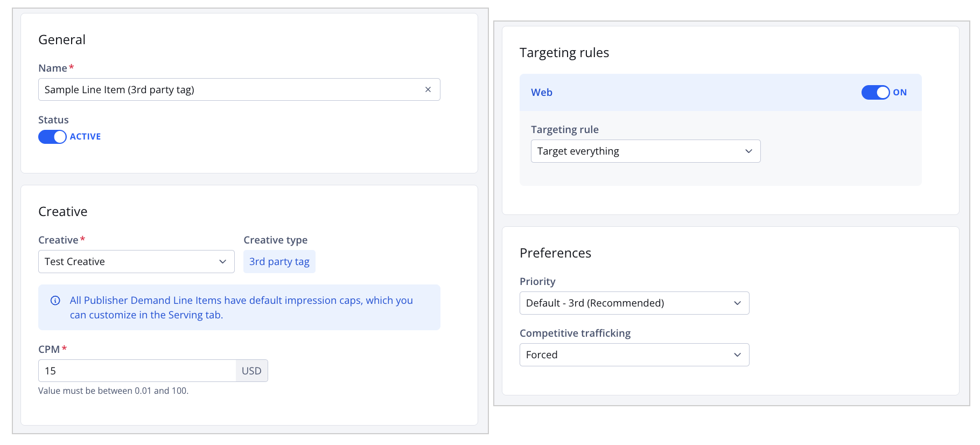Toggle the ACTIVE status switch
The height and width of the screenshot is (445, 980).
pos(52,137)
